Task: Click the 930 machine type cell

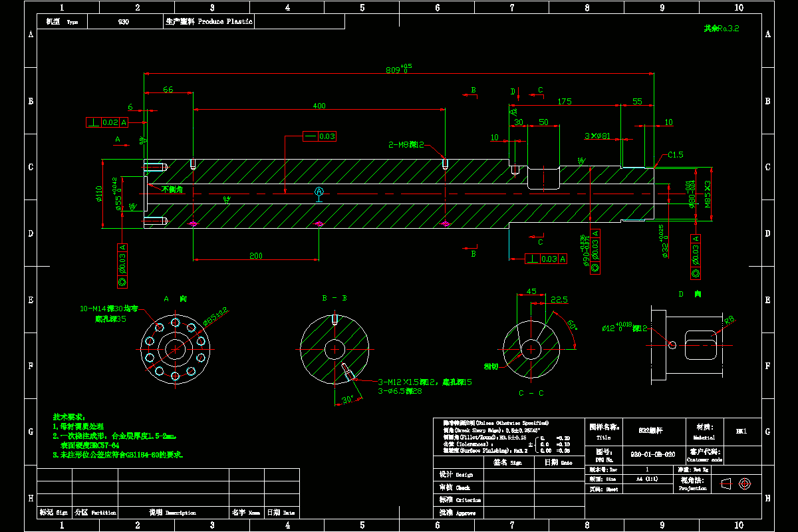Action: [124, 22]
